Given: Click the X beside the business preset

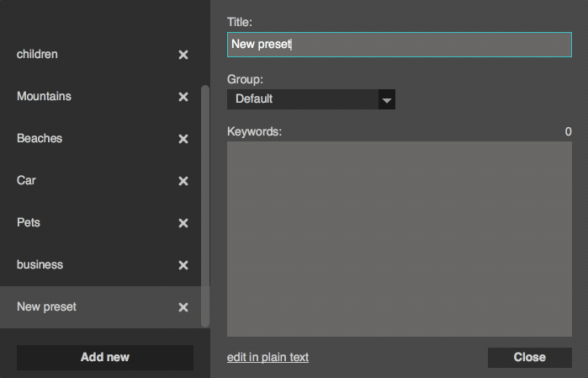Looking at the screenshot, I should point(183,265).
